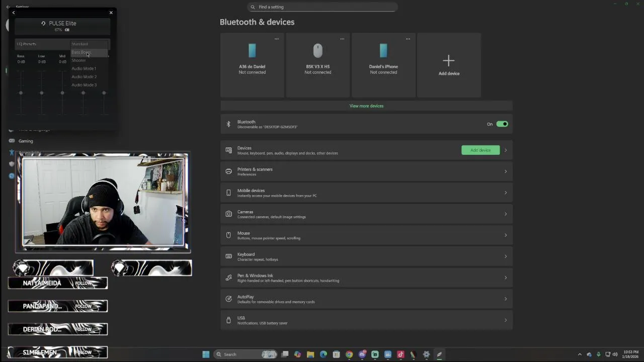Click the Find a setting search field
Screen dimensions: 644x362
pyautogui.click(x=323, y=7)
